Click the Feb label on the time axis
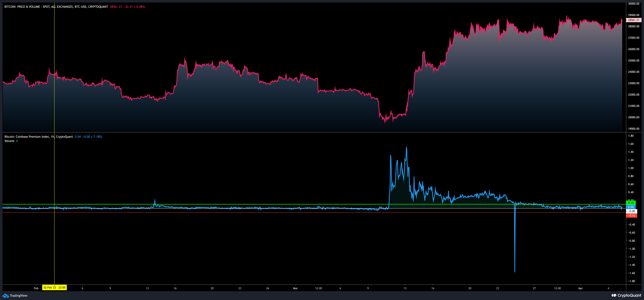This screenshot has width=644, height=300. pyautogui.click(x=36, y=288)
